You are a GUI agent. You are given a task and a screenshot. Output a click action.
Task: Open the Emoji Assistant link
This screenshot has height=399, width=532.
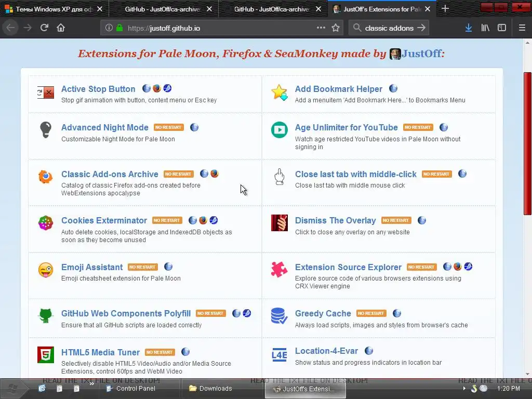(91, 267)
